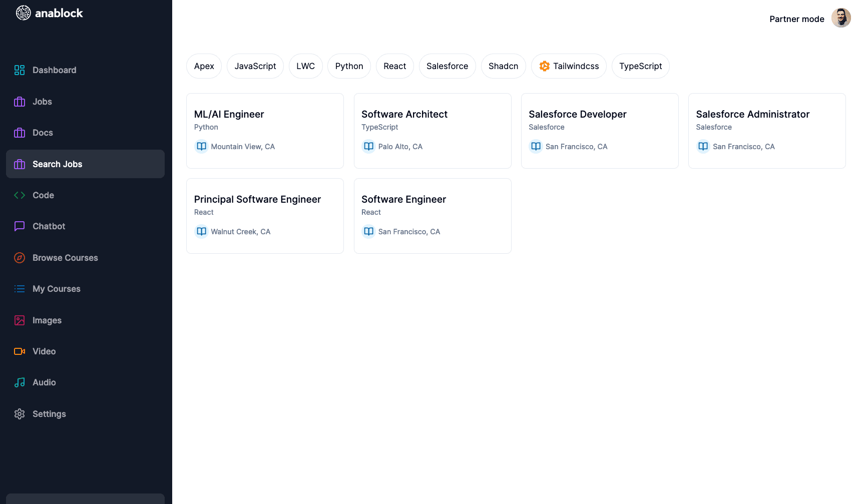The width and height of the screenshot is (860, 504).
Task: Open the Salesforce Administrator job title
Action: 752,114
